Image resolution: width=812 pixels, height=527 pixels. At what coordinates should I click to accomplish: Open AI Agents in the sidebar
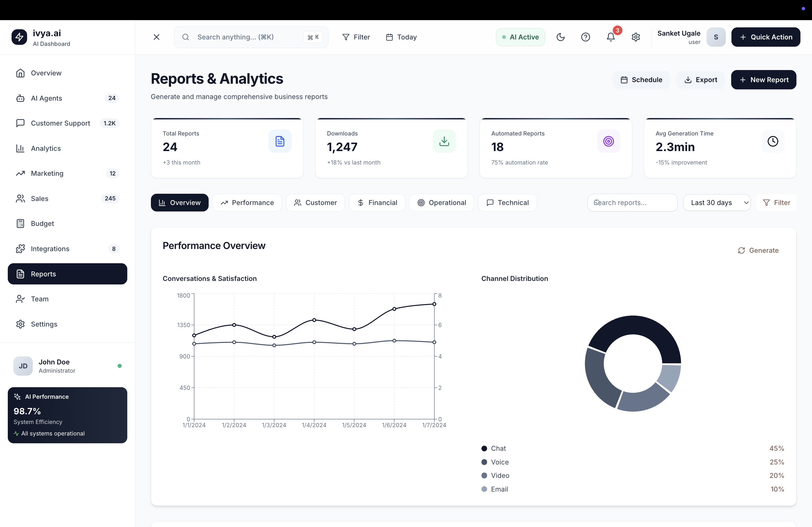[46, 98]
